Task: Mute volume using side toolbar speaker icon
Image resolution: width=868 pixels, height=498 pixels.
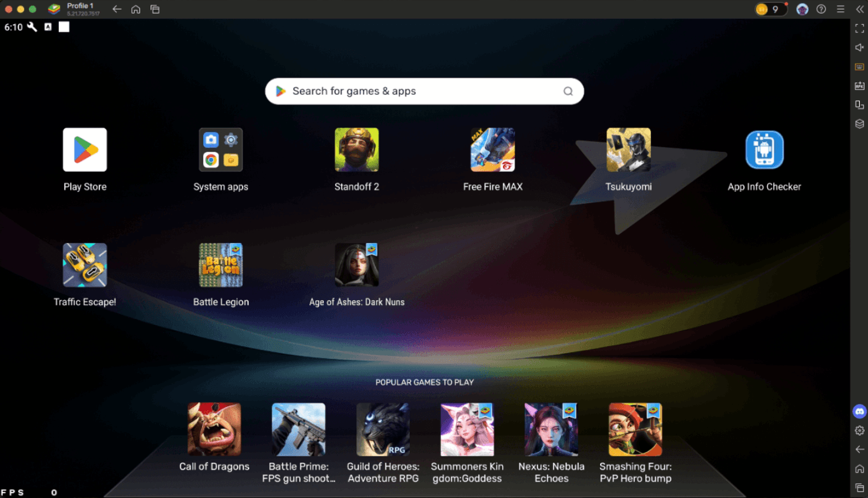Action: (860, 48)
